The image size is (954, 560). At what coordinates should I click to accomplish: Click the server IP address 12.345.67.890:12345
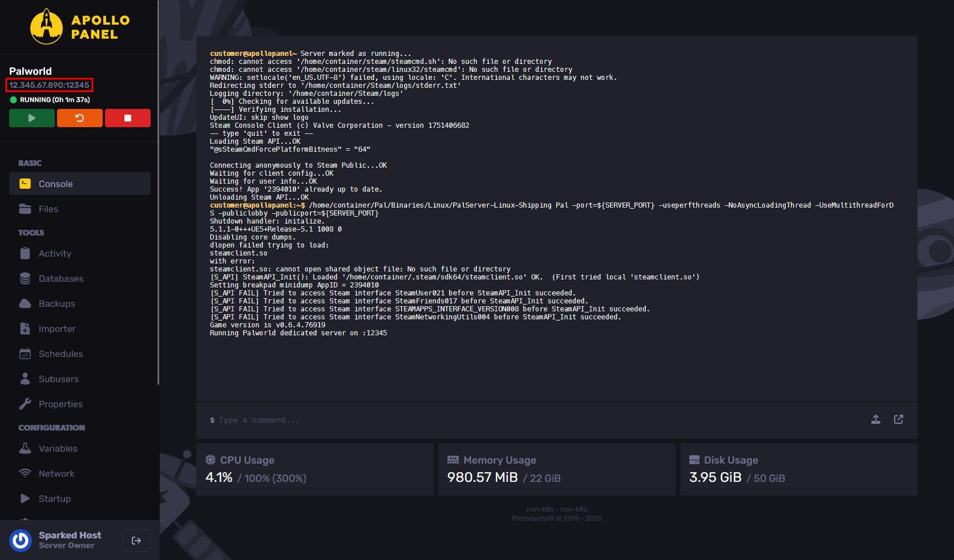[x=49, y=85]
